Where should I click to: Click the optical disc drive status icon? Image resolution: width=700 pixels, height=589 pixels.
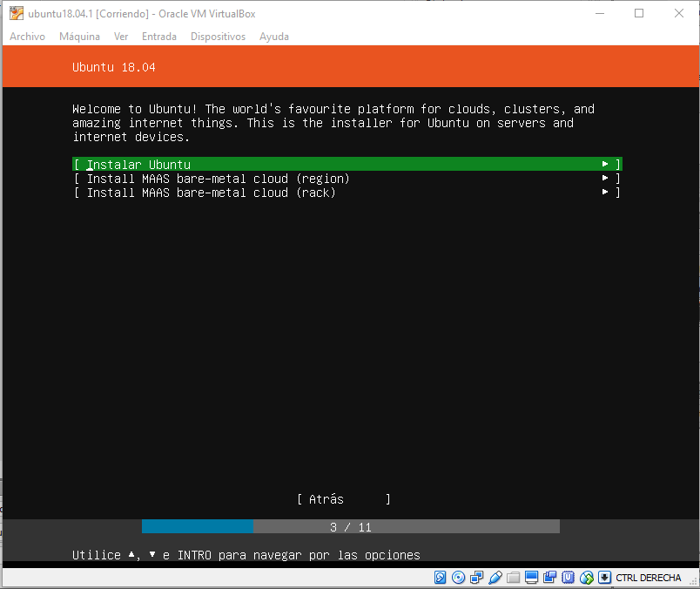click(x=458, y=578)
